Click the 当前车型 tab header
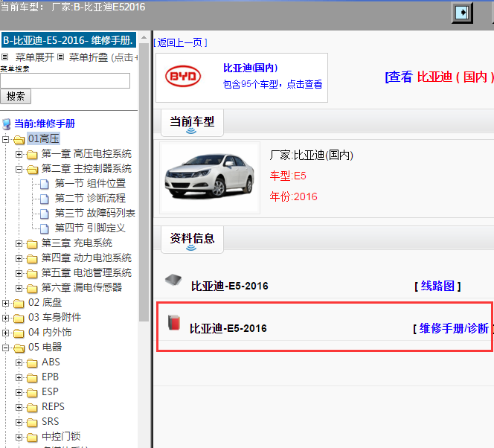494x448 pixels. pyautogui.click(x=192, y=123)
